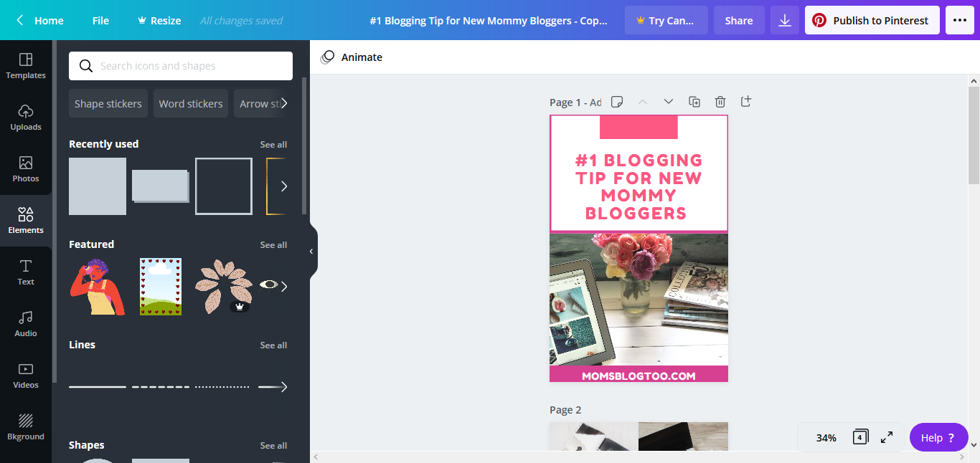Move Page 1 down using the down arrow
Screen dimensions: 980x463
[669, 101]
